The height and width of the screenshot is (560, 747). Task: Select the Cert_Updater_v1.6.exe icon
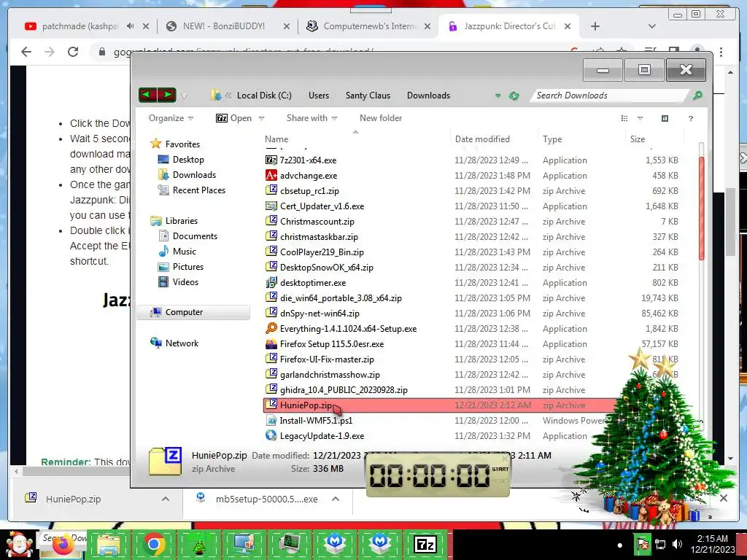[271, 206]
